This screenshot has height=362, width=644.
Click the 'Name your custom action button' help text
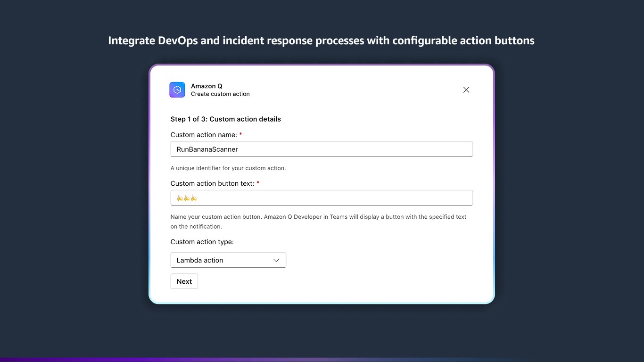tap(319, 222)
